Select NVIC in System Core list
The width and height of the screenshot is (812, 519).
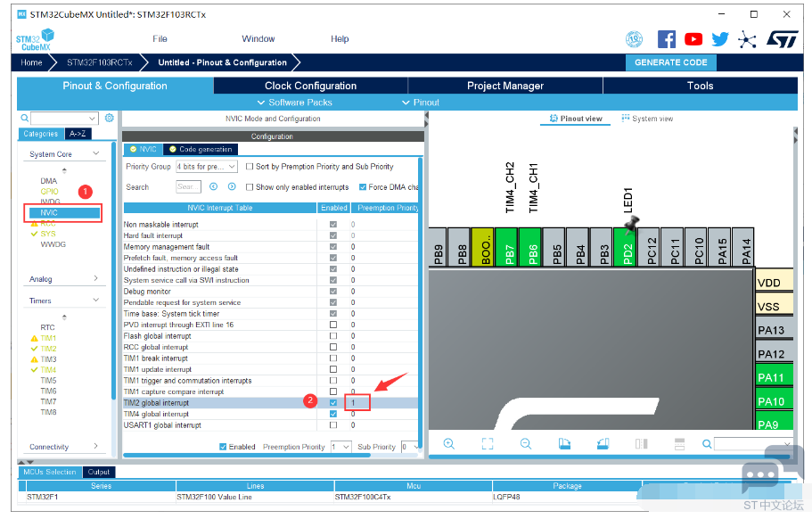pyautogui.click(x=64, y=212)
